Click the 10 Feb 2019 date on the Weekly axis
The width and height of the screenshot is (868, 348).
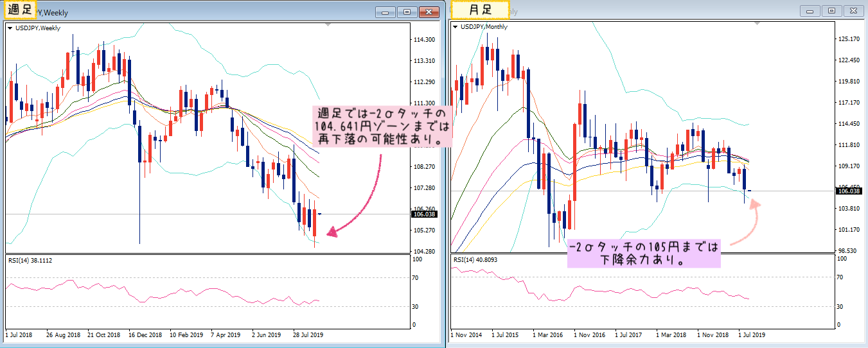(x=186, y=335)
